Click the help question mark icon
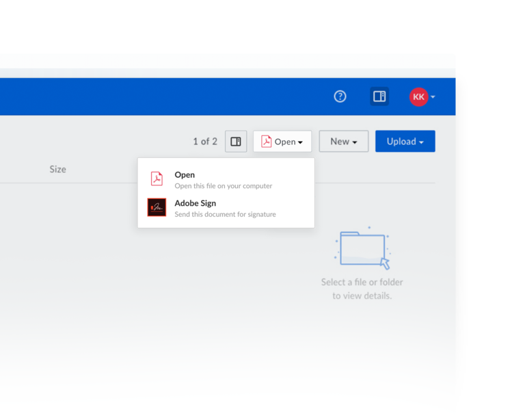 (x=340, y=96)
